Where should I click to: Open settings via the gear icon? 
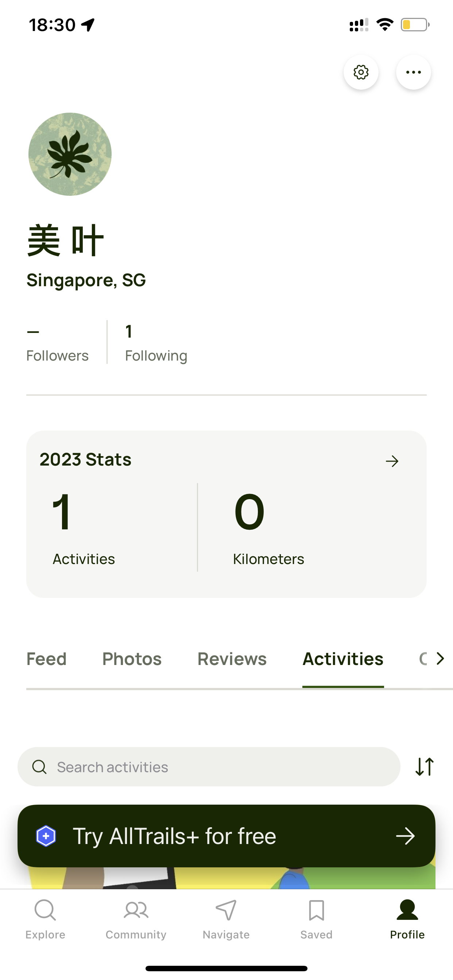click(x=361, y=72)
